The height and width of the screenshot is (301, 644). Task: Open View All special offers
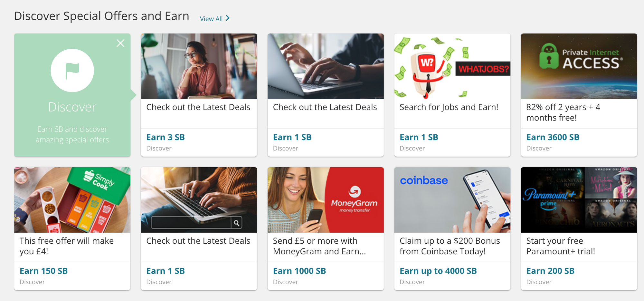tap(211, 18)
